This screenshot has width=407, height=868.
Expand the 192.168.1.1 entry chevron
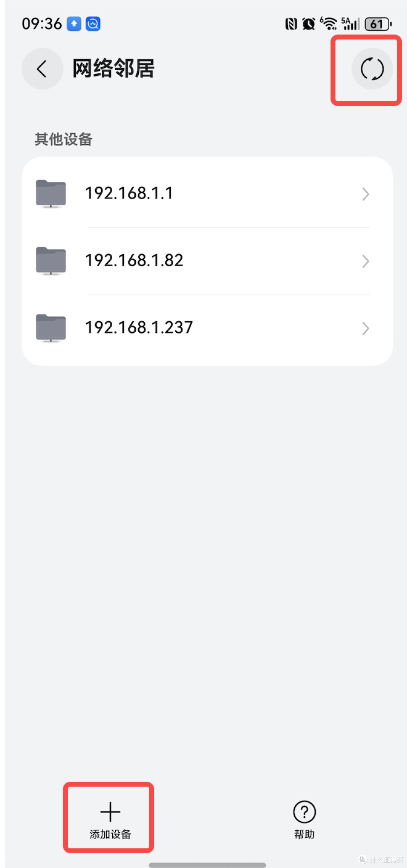pyautogui.click(x=365, y=194)
